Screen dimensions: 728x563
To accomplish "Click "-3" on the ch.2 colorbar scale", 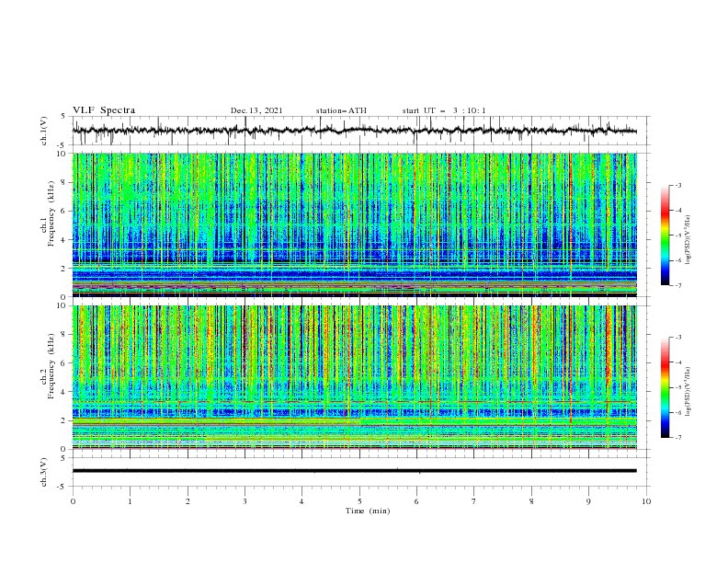I will coord(677,338).
